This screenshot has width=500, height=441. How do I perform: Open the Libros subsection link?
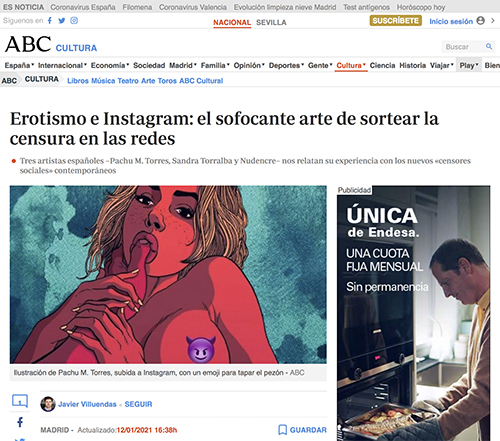tap(78, 81)
